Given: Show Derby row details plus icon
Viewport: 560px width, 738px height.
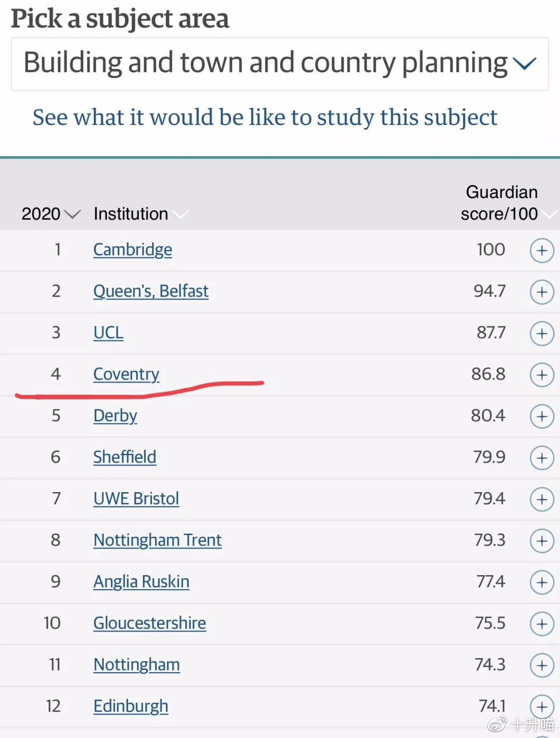Looking at the screenshot, I should pyautogui.click(x=542, y=416).
